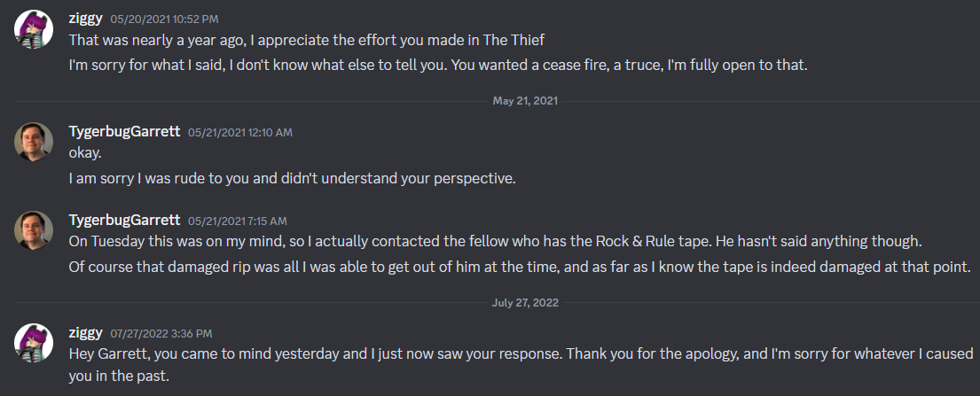This screenshot has height=396, width=980.
Task: Click the "I am sorry I was rude" message
Action: pyautogui.click(x=292, y=178)
